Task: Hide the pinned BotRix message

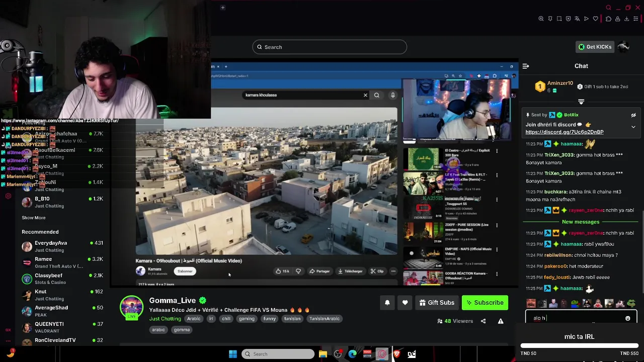Action: pos(633,115)
